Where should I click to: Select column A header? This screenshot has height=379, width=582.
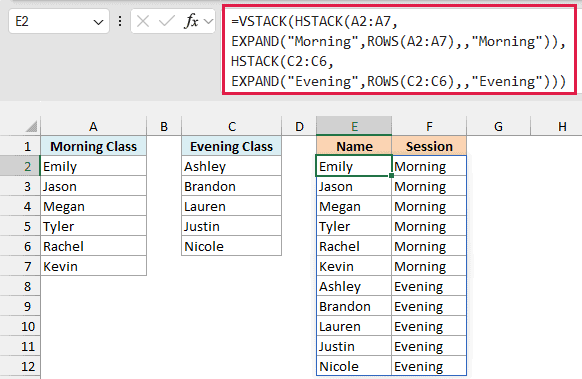tap(94, 127)
